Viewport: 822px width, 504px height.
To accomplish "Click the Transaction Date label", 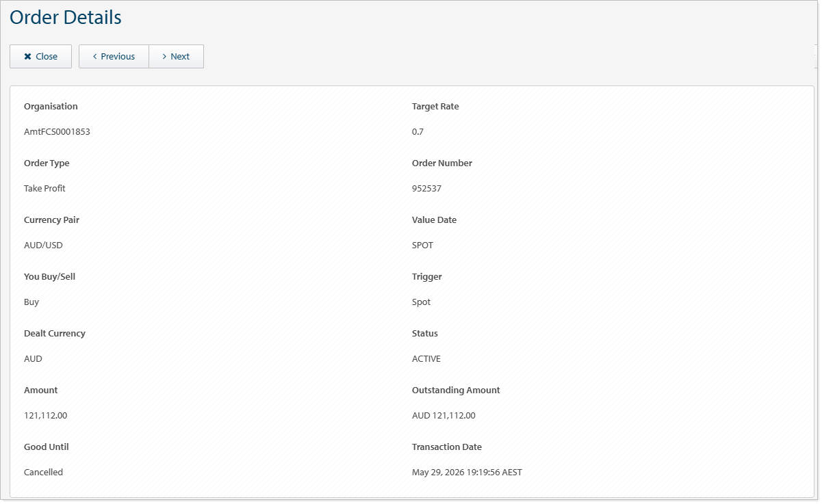I will point(447,447).
